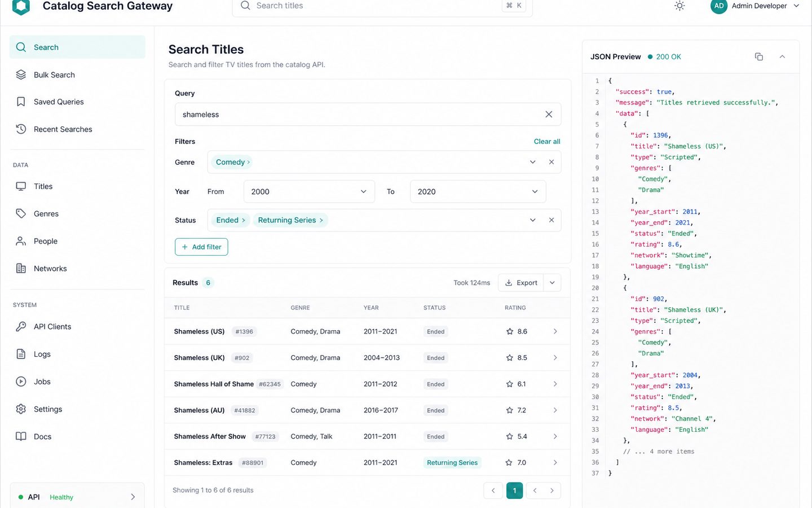Expand the API Healthy status card
The height and width of the screenshot is (508, 812).
click(x=77, y=497)
